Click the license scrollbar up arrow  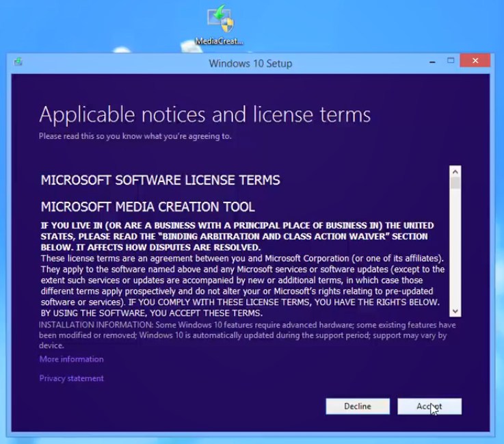455,171
